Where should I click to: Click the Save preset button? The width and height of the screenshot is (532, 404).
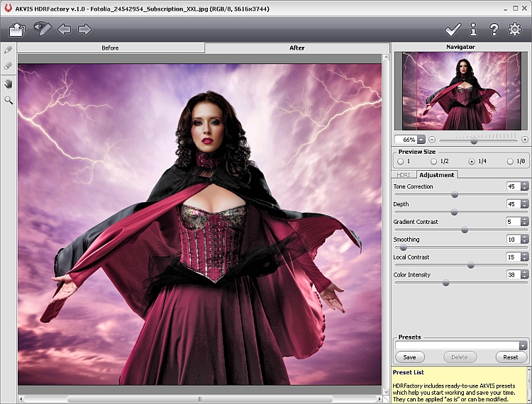pyautogui.click(x=410, y=357)
